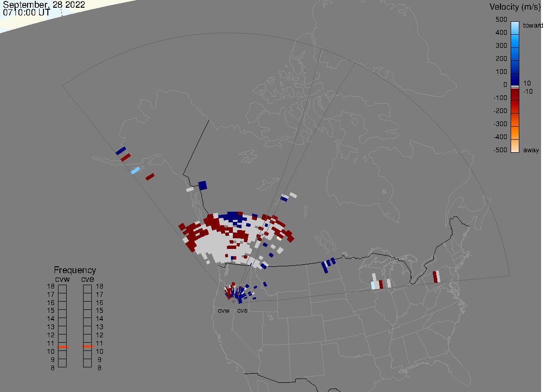
Task: Click the cve red frequency marker
Action: coord(87,347)
